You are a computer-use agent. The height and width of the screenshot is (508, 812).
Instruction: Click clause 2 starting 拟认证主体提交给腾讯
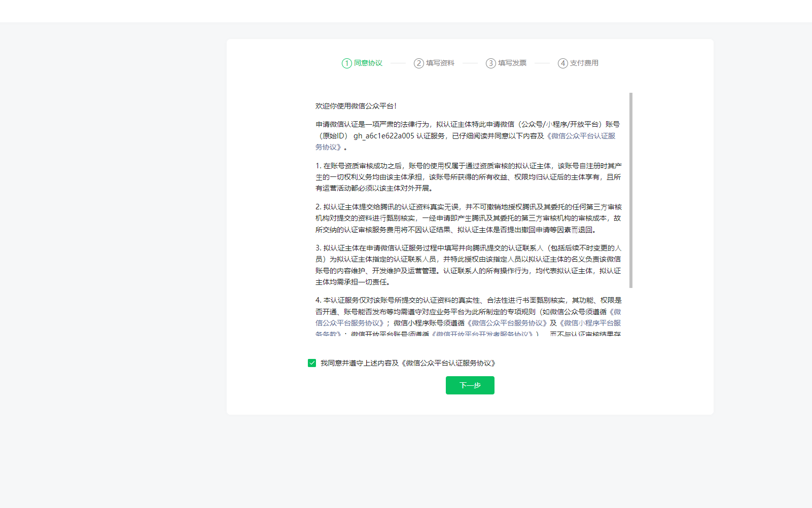469,218
